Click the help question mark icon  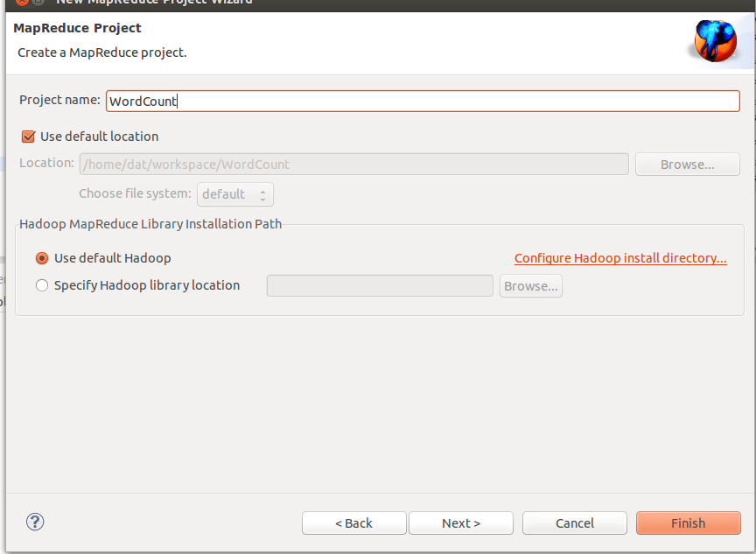pyautogui.click(x=35, y=522)
